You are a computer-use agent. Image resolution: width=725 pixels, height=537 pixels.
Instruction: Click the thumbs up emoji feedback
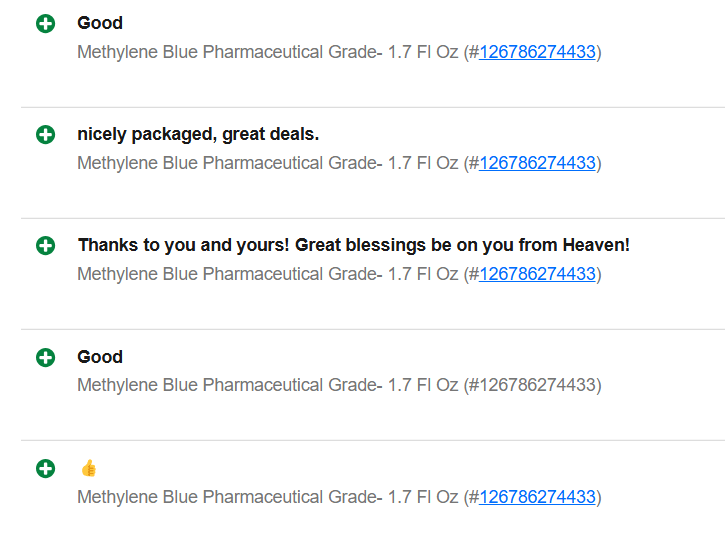point(88,468)
